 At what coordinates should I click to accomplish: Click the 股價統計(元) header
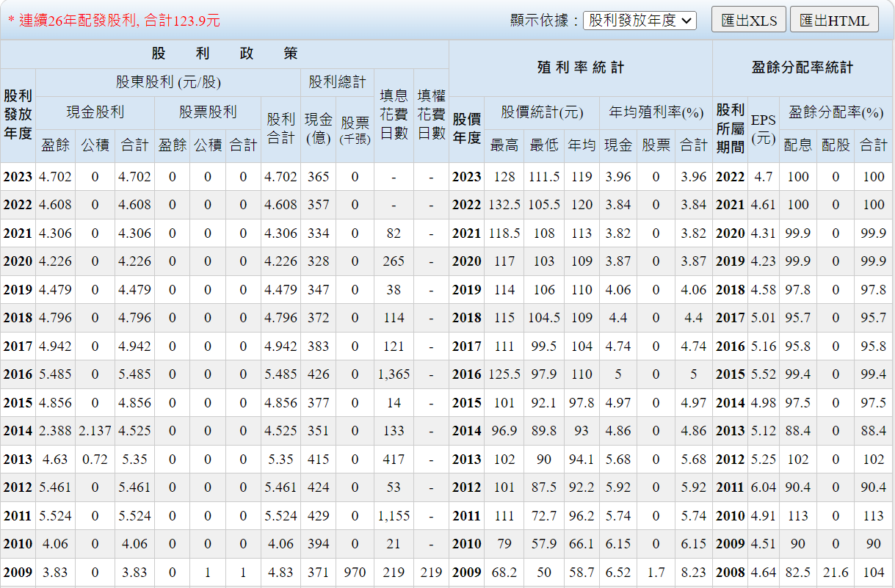542,112
